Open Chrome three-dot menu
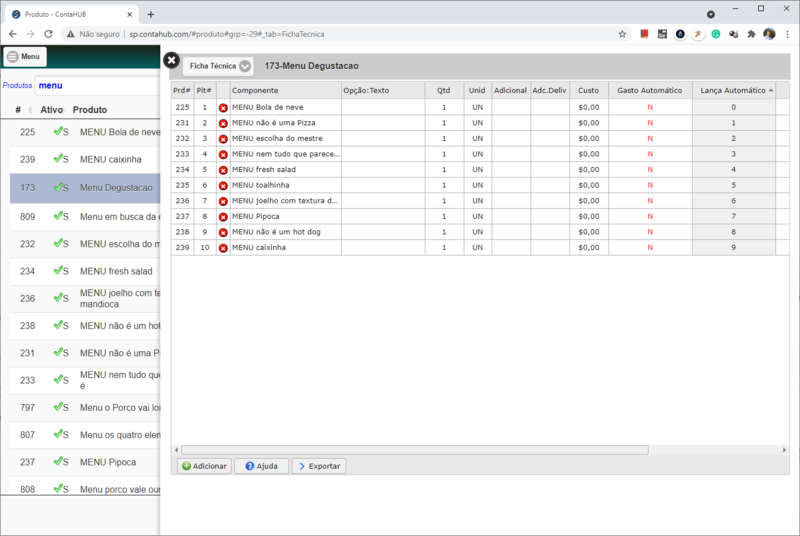The image size is (800, 536). click(x=787, y=34)
